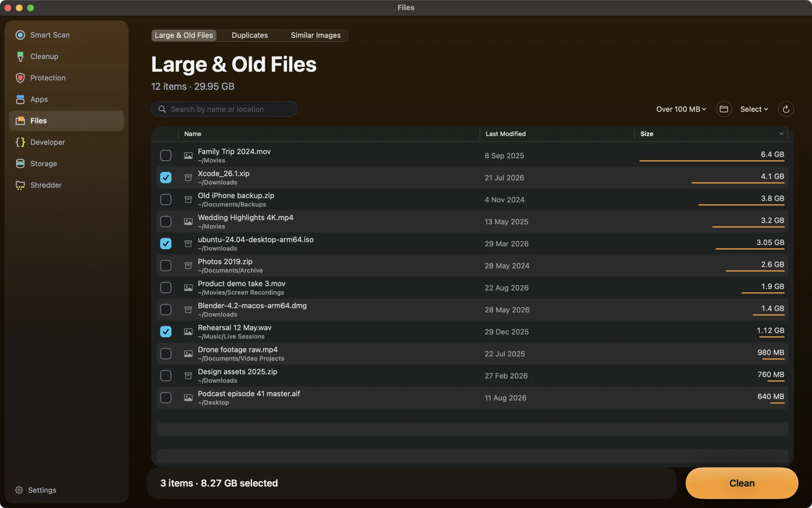812x508 pixels.
Task: Click into the Search by name or location field
Action: pos(224,109)
